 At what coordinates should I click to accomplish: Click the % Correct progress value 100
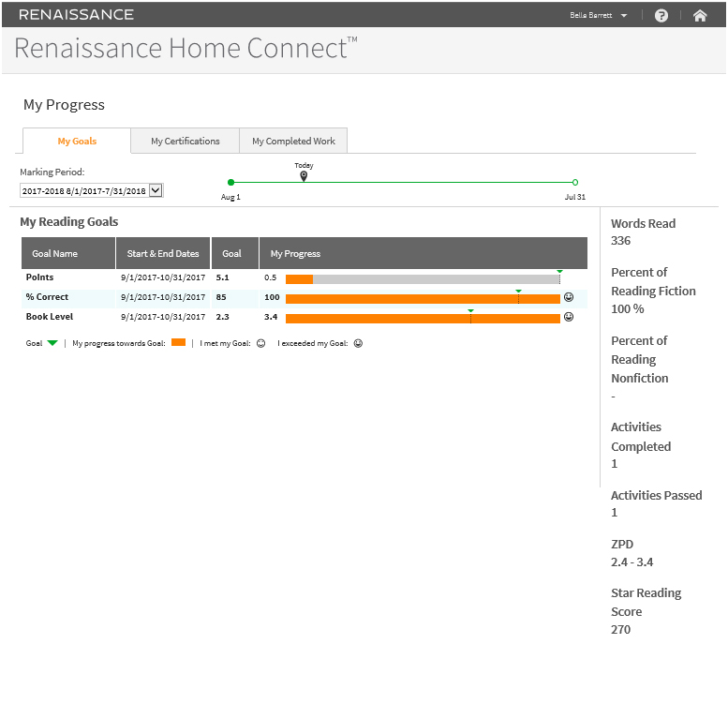pyautogui.click(x=272, y=297)
